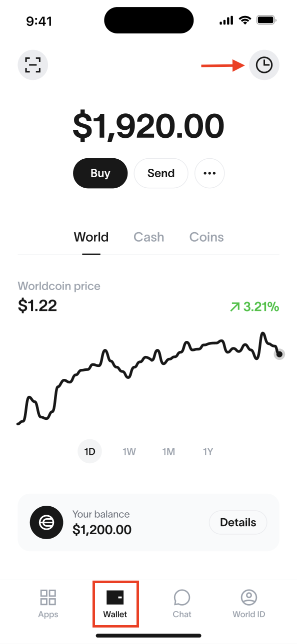This screenshot has width=297, height=644.
Task: Tap the Buy button
Action: [100, 173]
